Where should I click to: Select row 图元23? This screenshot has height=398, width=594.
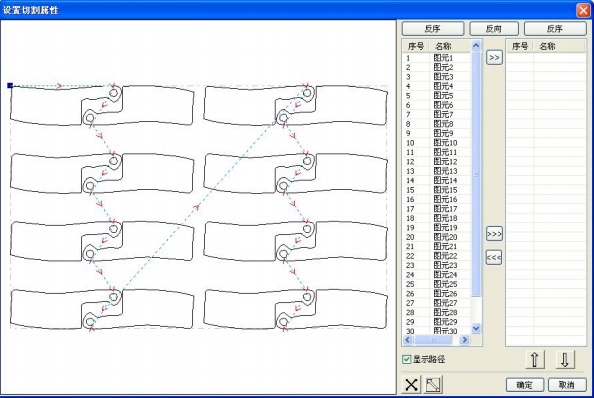[x=437, y=265]
